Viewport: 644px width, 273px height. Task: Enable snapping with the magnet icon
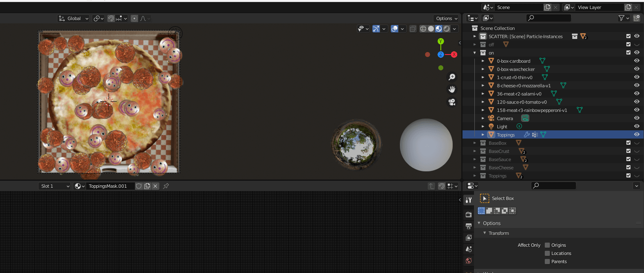tap(111, 18)
